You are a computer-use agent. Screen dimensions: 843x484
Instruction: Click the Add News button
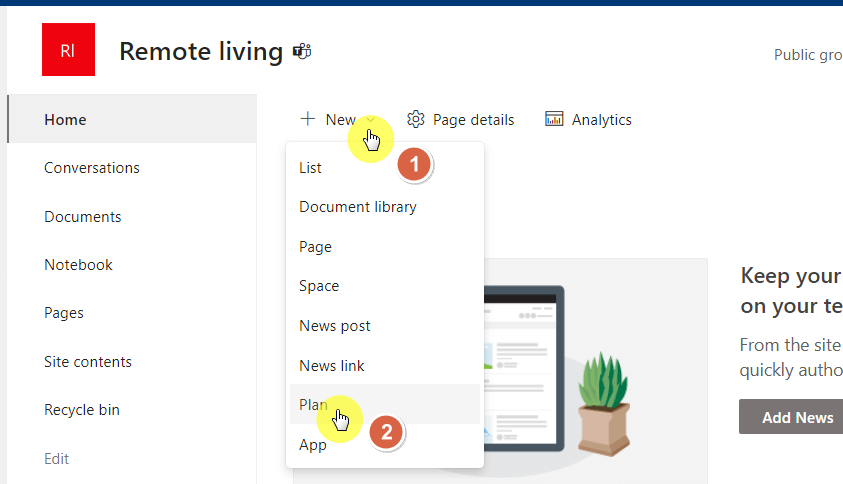click(791, 417)
